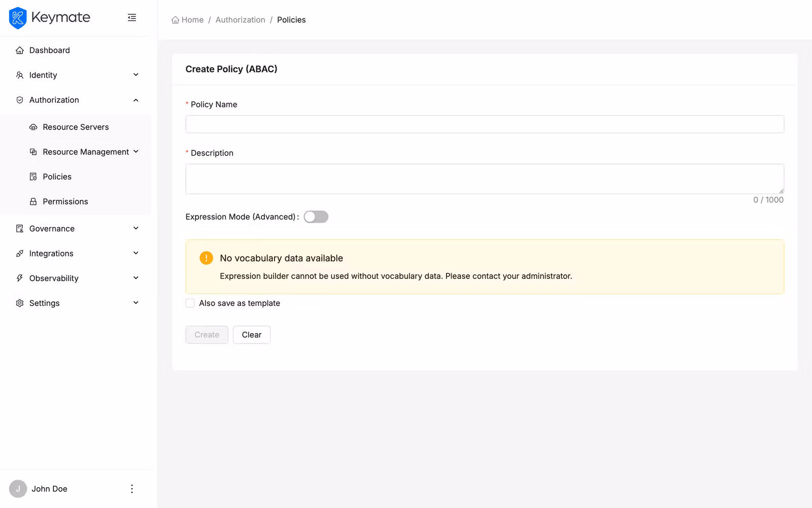Open the three-dot menu next to John Doe

132,489
